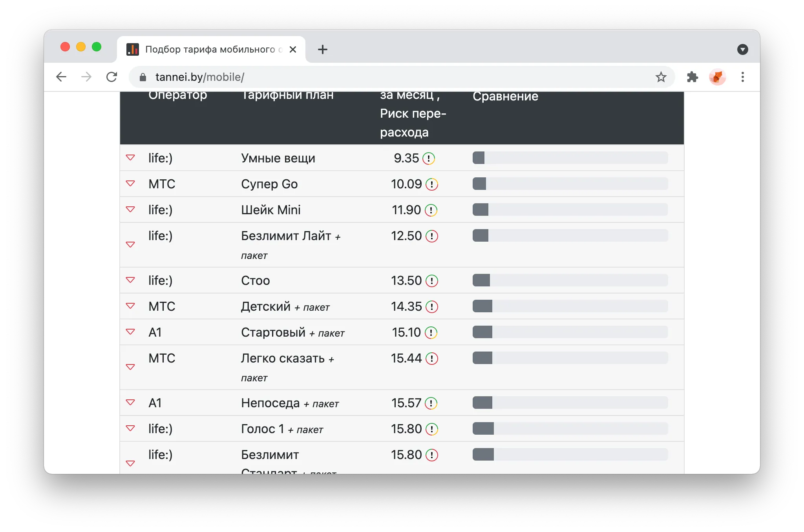This screenshot has width=804, height=532.
Task: Select the Подбор тарифа мобильного tab
Action: click(x=211, y=49)
